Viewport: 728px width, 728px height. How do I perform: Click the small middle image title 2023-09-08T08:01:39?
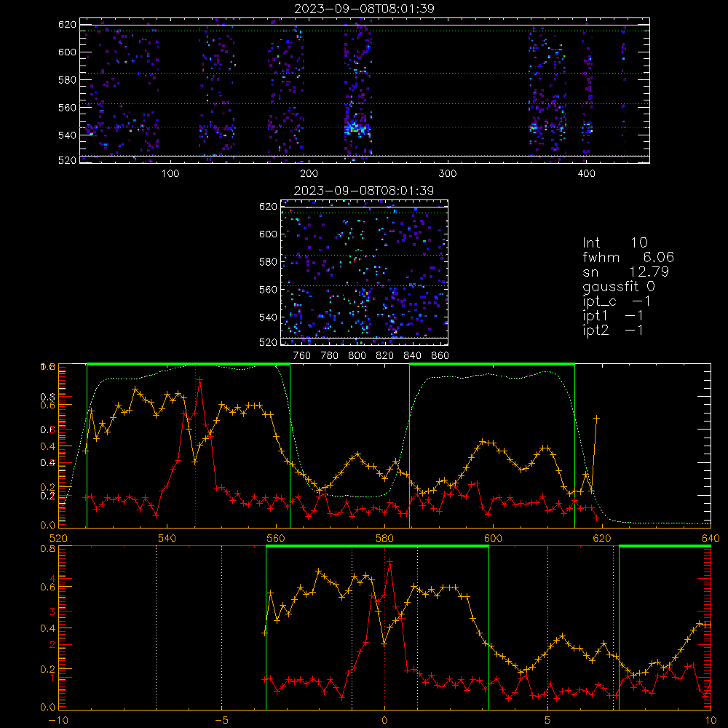pos(364,191)
